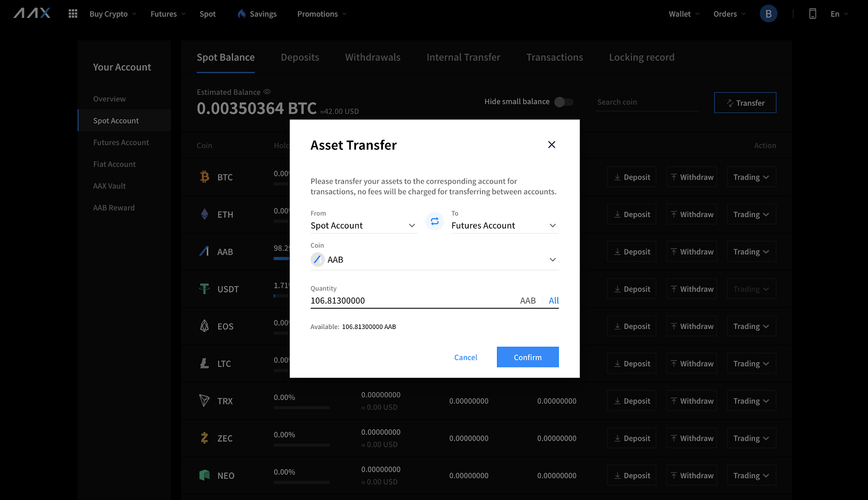Click the ZEC coin icon

(205, 438)
